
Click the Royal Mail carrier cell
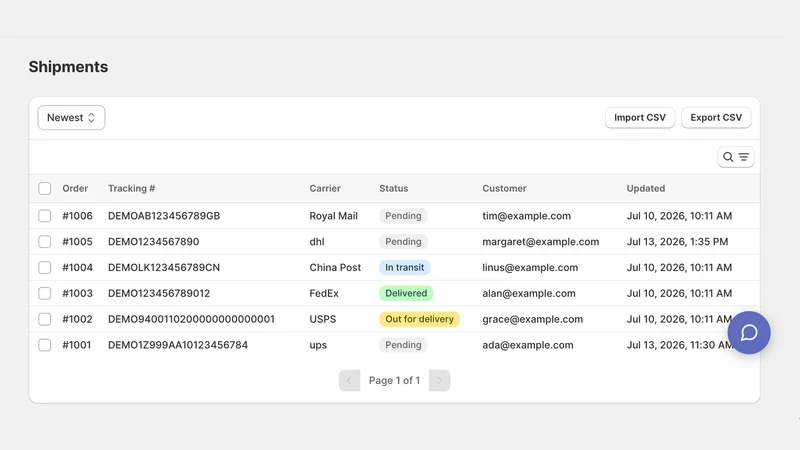(333, 216)
